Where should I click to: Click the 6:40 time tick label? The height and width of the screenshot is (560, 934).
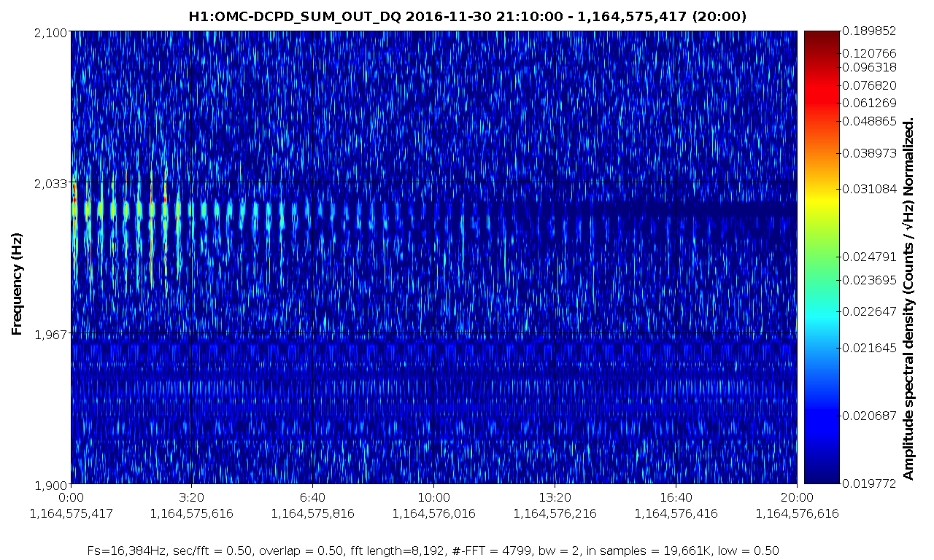(312, 497)
